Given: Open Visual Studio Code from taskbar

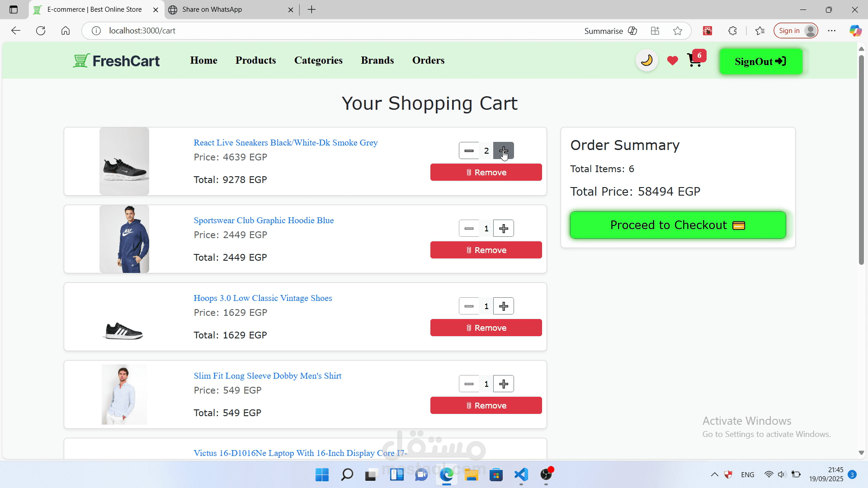Looking at the screenshot, I should tap(521, 475).
